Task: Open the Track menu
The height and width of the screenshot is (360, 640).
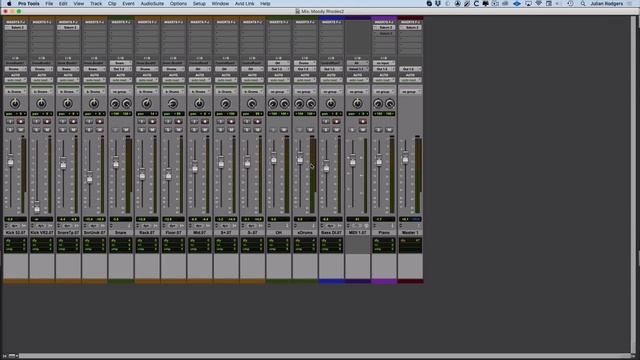Action: [96, 4]
